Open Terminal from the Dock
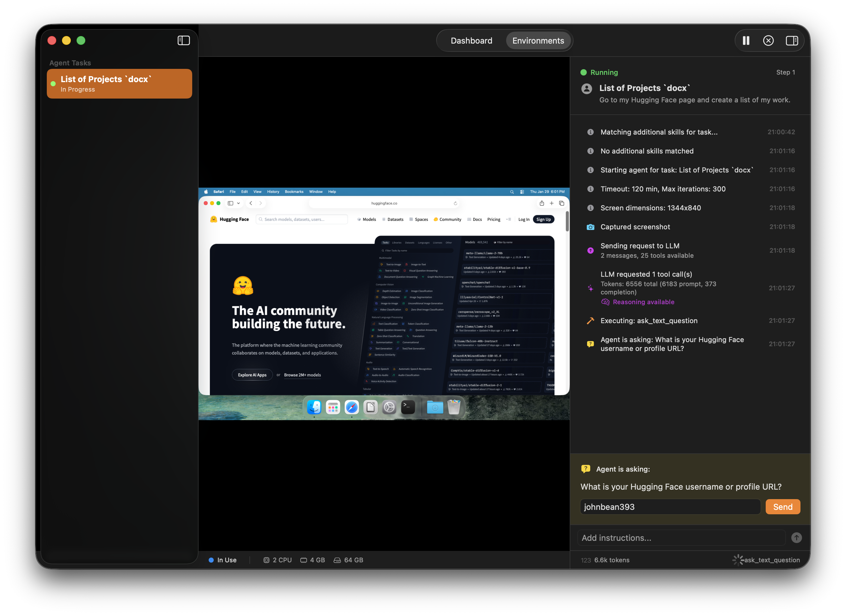The width and height of the screenshot is (846, 616). pos(408,407)
